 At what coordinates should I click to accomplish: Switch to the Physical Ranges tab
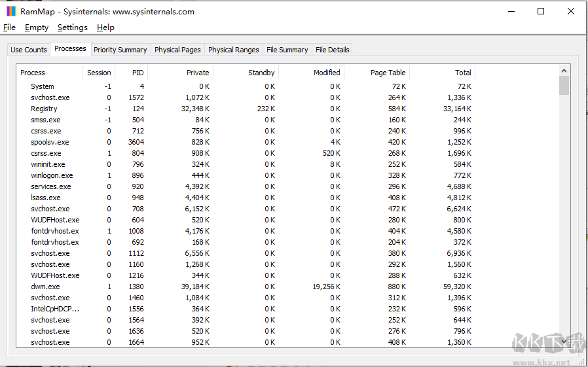[x=233, y=50]
